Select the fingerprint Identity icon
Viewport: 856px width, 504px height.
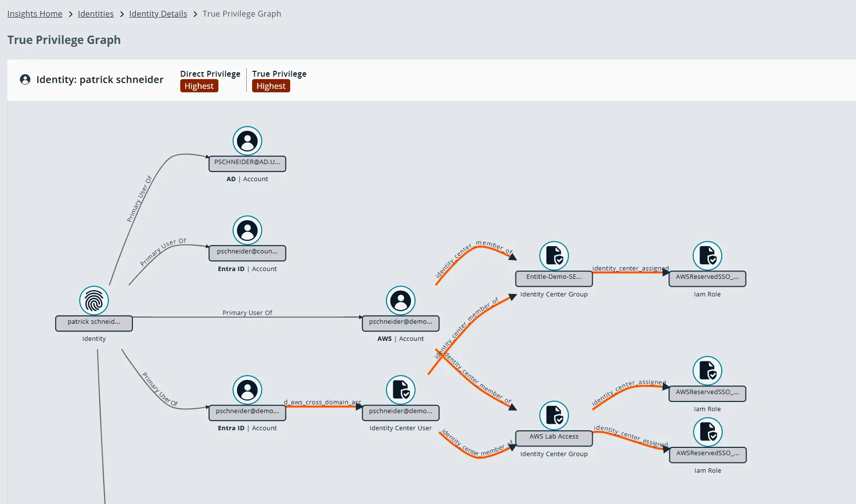(94, 300)
